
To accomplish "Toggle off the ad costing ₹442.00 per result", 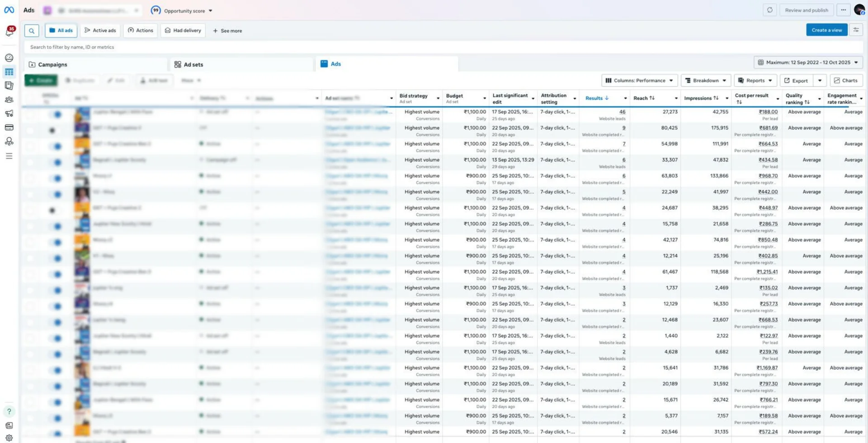I will (x=56, y=194).
